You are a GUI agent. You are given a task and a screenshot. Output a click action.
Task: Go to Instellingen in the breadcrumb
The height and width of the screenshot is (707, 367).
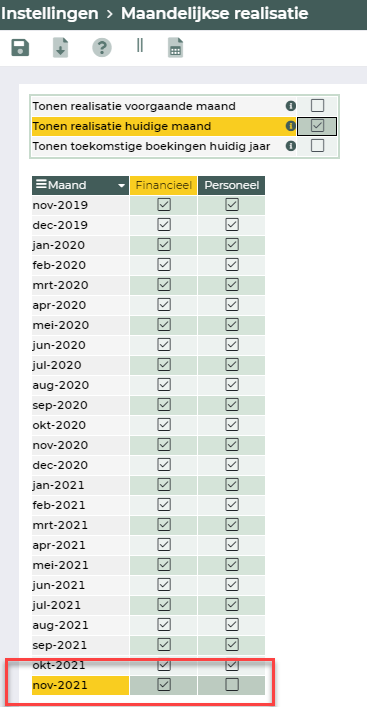tap(49, 14)
